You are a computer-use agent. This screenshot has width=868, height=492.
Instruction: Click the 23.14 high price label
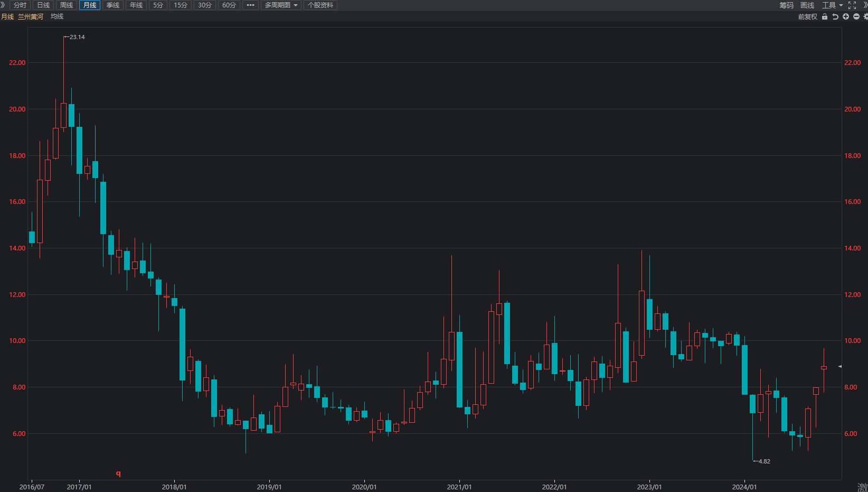point(77,37)
